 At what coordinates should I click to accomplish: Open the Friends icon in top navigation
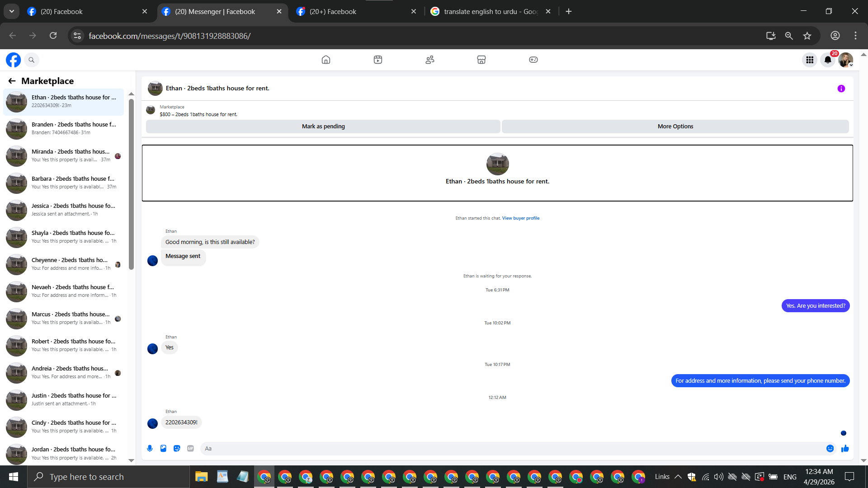[429, 60]
